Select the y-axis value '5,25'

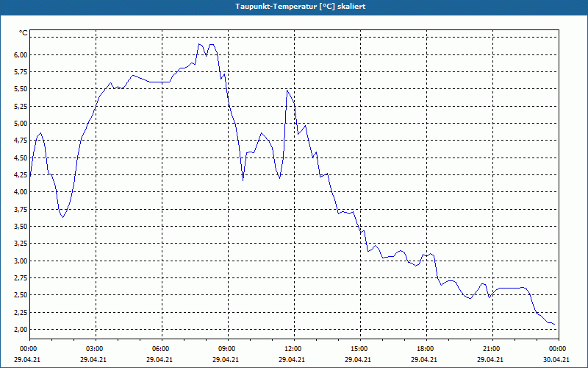[21, 106]
